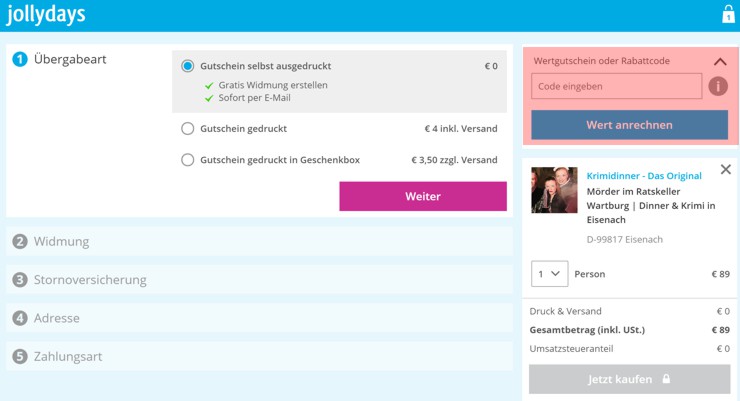Click 'D-99817 Eisenach' location text
This screenshot has width=740, height=401.
click(624, 240)
